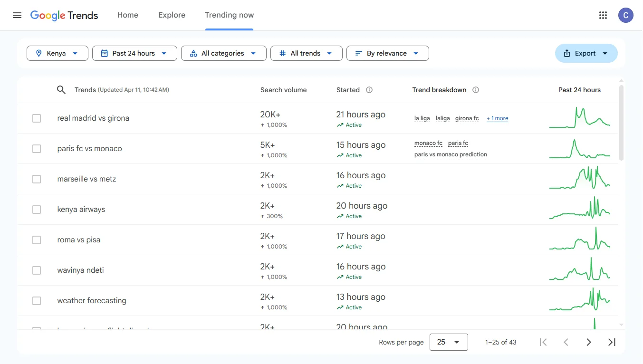643x364 pixels.
Task: Click the table's vertical scrollbar thumb
Action: click(621, 123)
